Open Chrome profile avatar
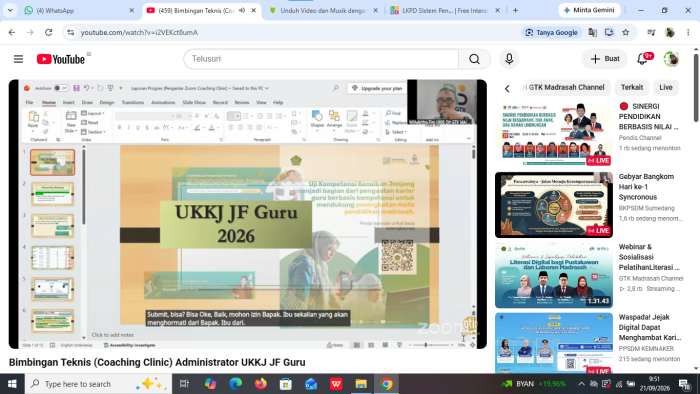 (670, 32)
